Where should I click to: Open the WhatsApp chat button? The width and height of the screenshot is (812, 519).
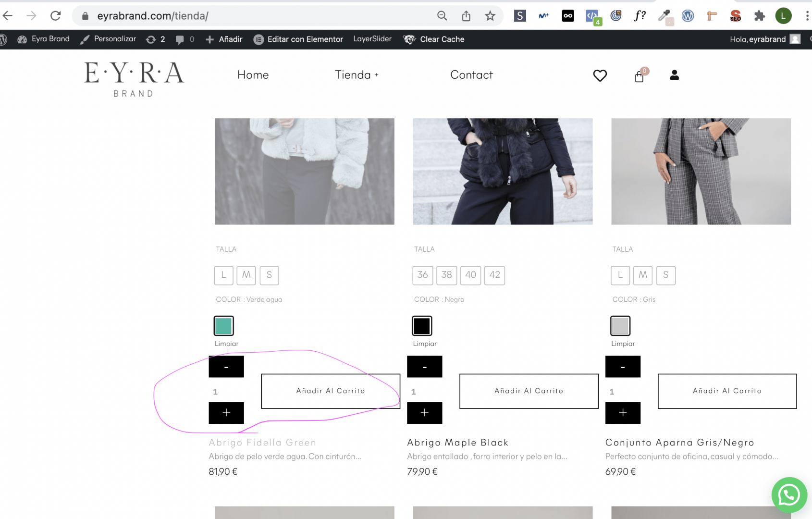[789, 495]
